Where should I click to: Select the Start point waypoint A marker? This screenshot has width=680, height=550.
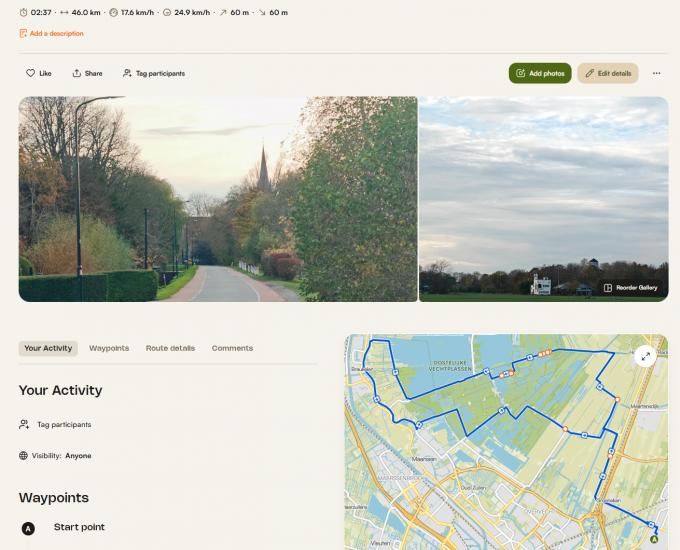pyautogui.click(x=28, y=528)
